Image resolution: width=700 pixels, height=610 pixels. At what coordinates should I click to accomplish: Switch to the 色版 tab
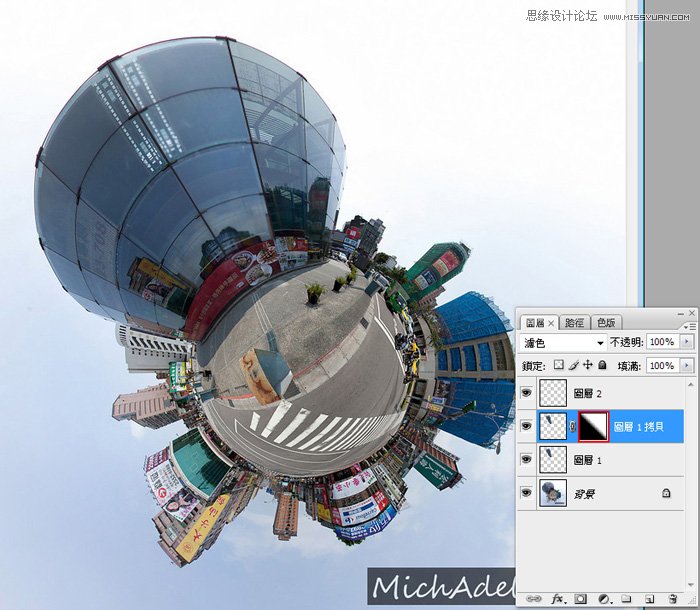[x=607, y=323]
